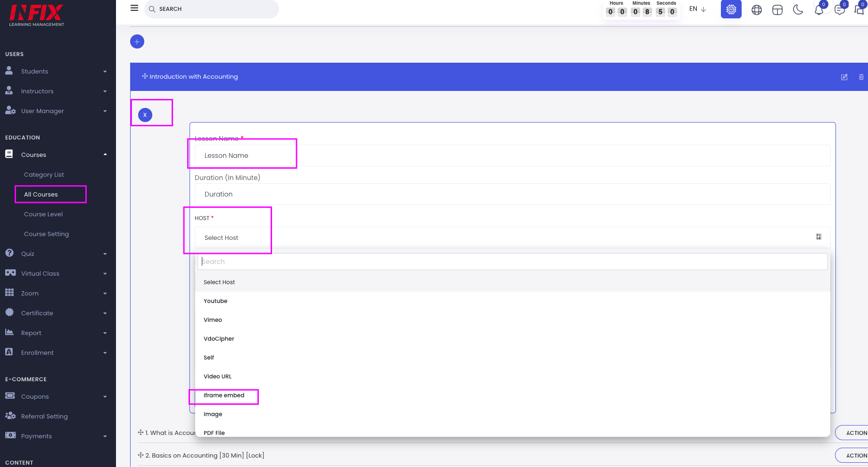Edit the Introduction with Accounting chapter

tap(844, 77)
